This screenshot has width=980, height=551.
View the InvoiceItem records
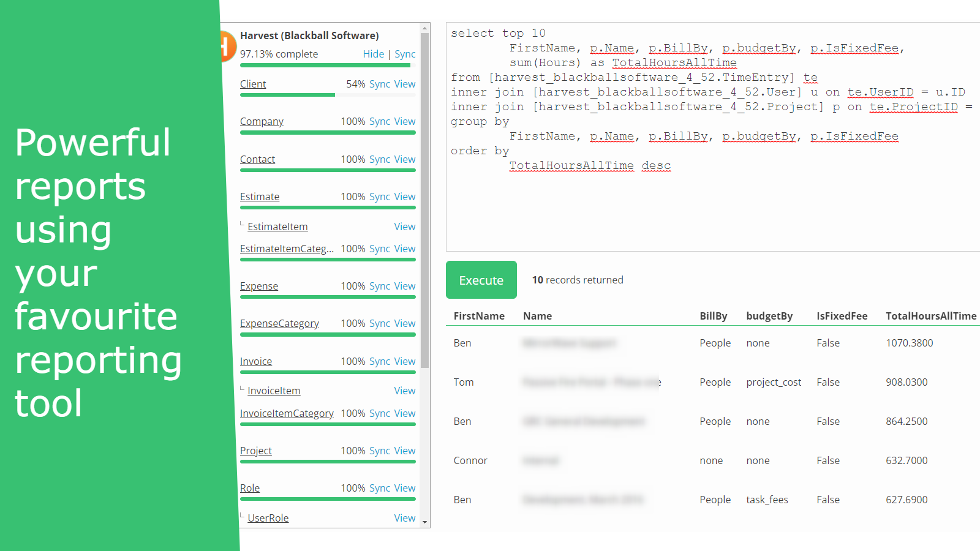tap(404, 390)
